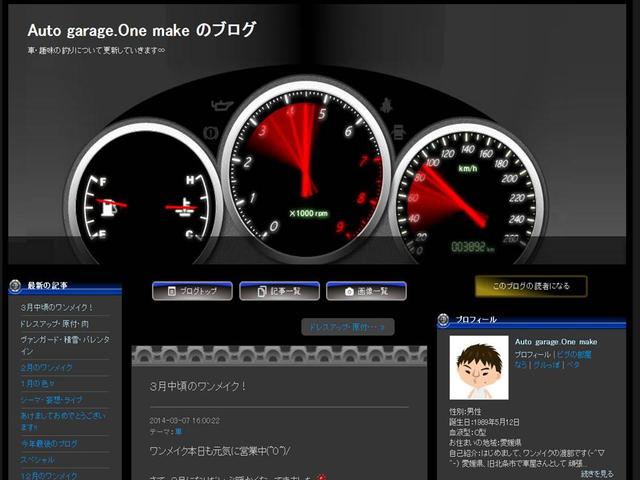Click the 性別:男性 profile line
Image resolution: width=640 pixels, height=480 pixels.
[x=465, y=411]
